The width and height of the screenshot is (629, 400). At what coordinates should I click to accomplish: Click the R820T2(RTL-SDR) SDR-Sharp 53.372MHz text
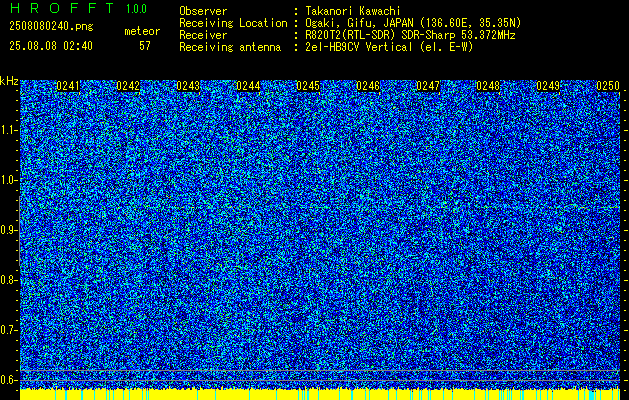pyautogui.click(x=410, y=35)
